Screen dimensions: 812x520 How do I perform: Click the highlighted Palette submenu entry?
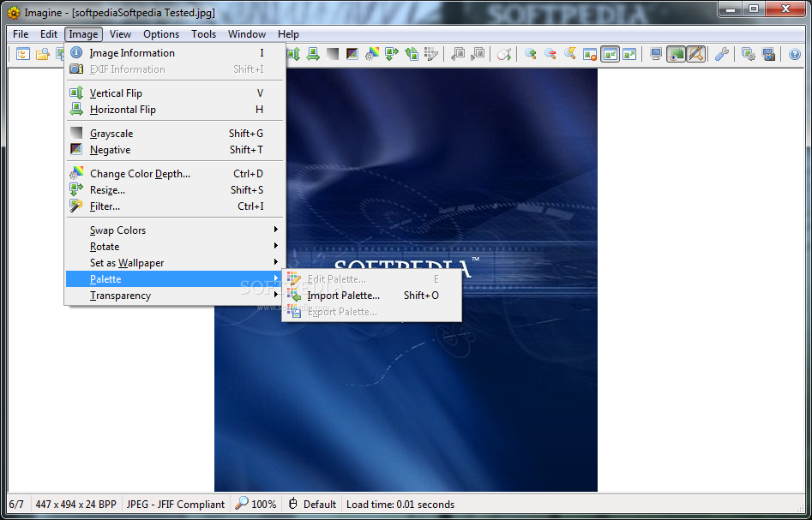(175, 279)
